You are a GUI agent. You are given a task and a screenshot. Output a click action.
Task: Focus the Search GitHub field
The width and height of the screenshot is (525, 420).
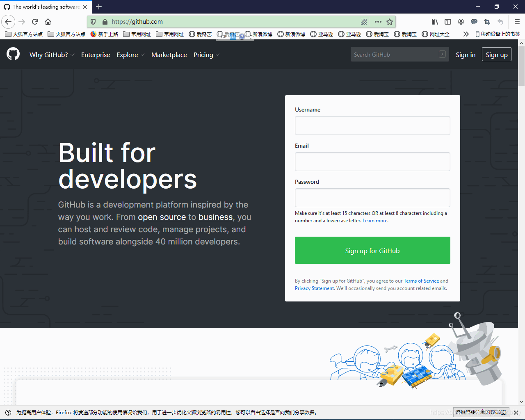pos(400,54)
